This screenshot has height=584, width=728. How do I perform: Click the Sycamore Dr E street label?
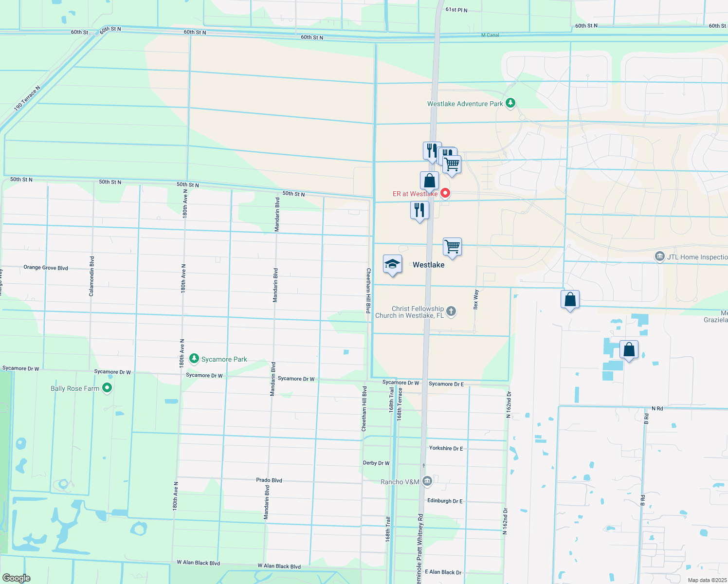[x=446, y=384]
